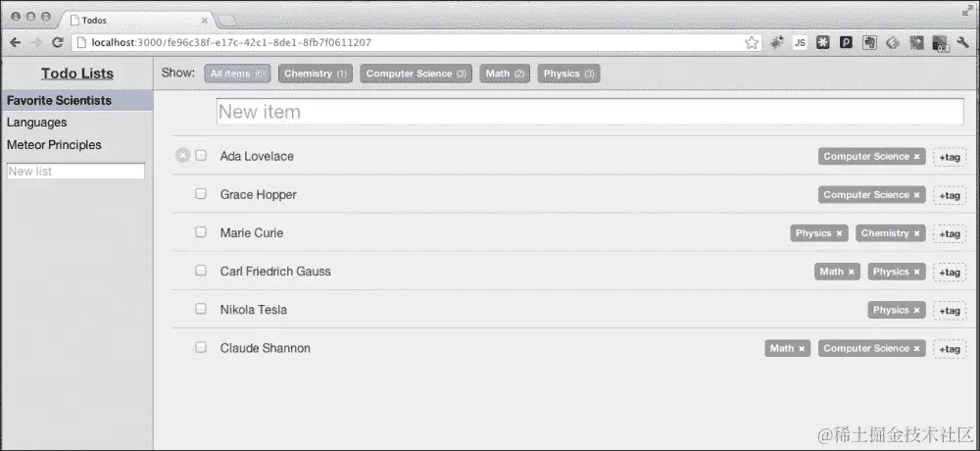Viewport: 980px width, 451px height.
Task: Check off Claude Shannon
Action: pos(201,346)
